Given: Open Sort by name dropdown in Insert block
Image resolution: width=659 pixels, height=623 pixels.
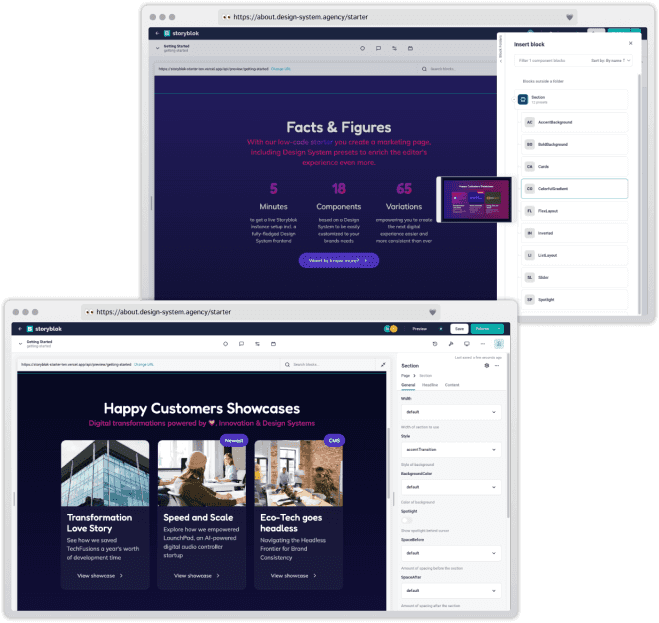Looking at the screenshot, I should tap(611, 61).
